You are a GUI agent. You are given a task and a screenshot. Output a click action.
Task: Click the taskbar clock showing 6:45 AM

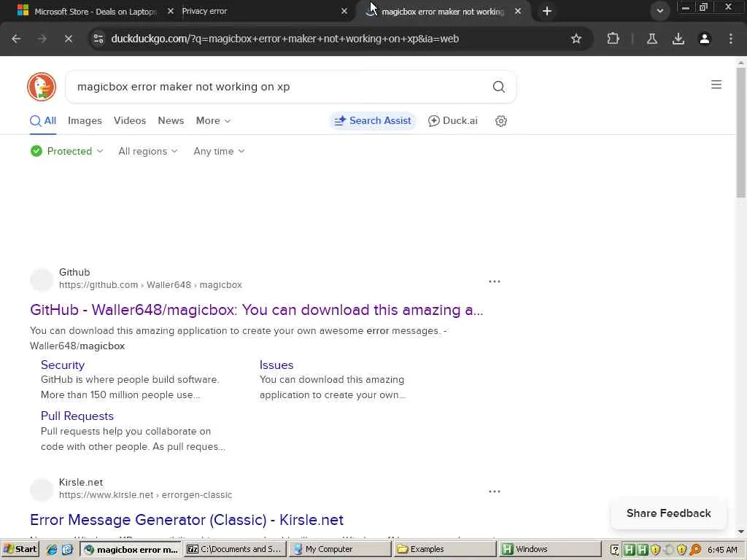pyautogui.click(x=723, y=550)
